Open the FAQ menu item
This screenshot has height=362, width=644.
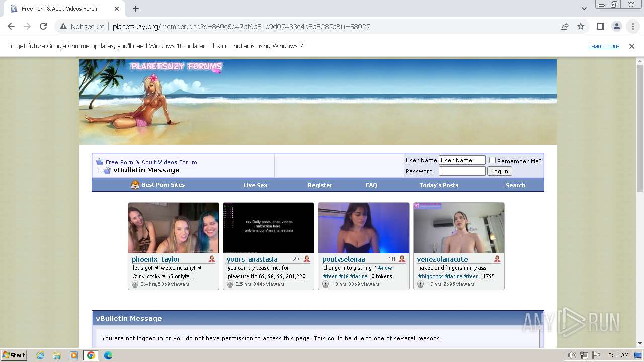pyautogui.click(x=371, y=185)
